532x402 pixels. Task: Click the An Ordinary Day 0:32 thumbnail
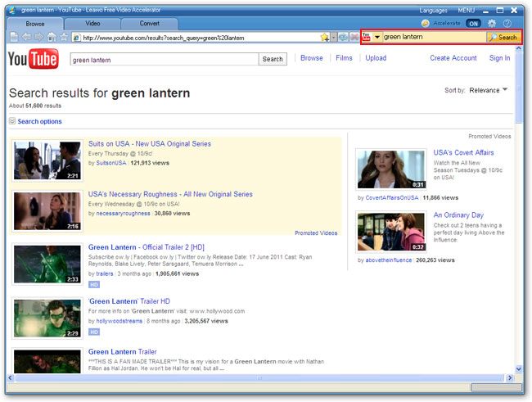coord(391,232)
